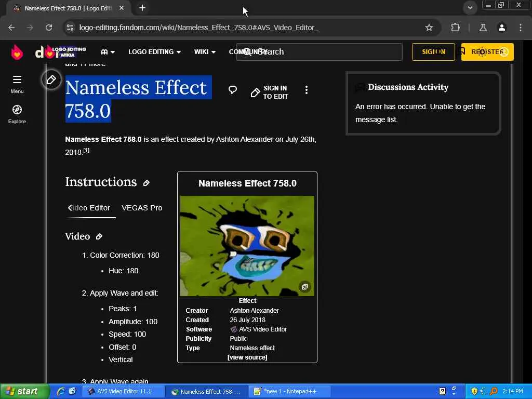Screen dimensions: 532x399
Task: Click the taskbar clock showing 2:14 PM
Action: (513, 392)
